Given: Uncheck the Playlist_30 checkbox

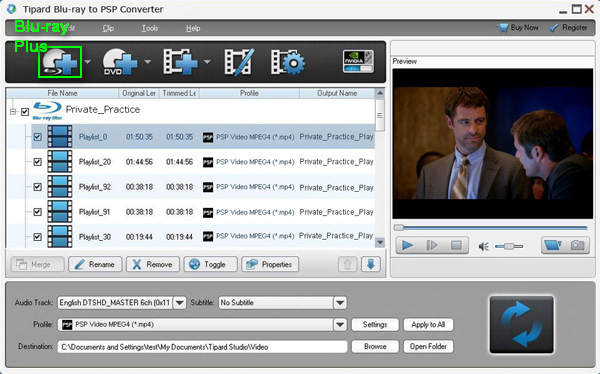Looking at the screenshot, I should click(x=38, y=237).
